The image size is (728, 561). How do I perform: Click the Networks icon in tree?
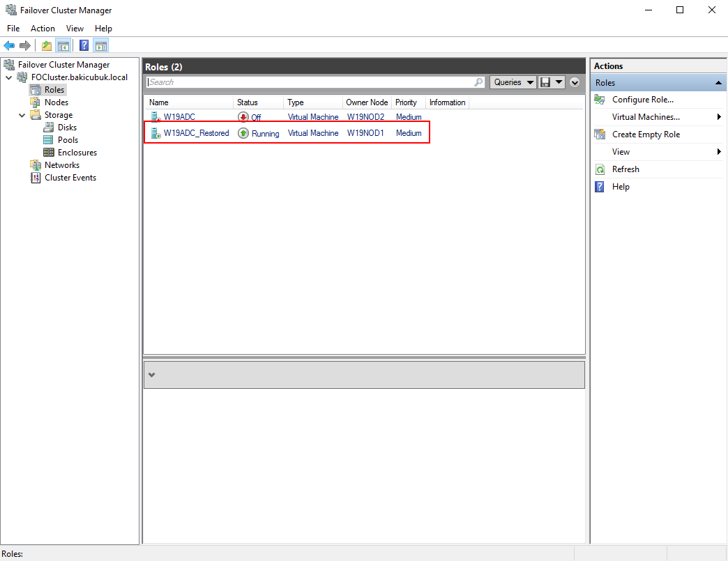(x=36, y=164)
